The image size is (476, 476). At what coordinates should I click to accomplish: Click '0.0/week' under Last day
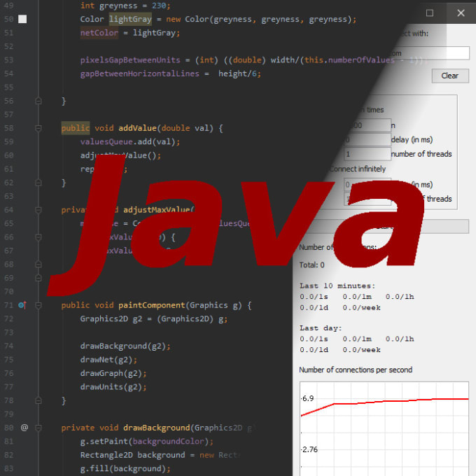pyautogui.click(x=361, y=350)
